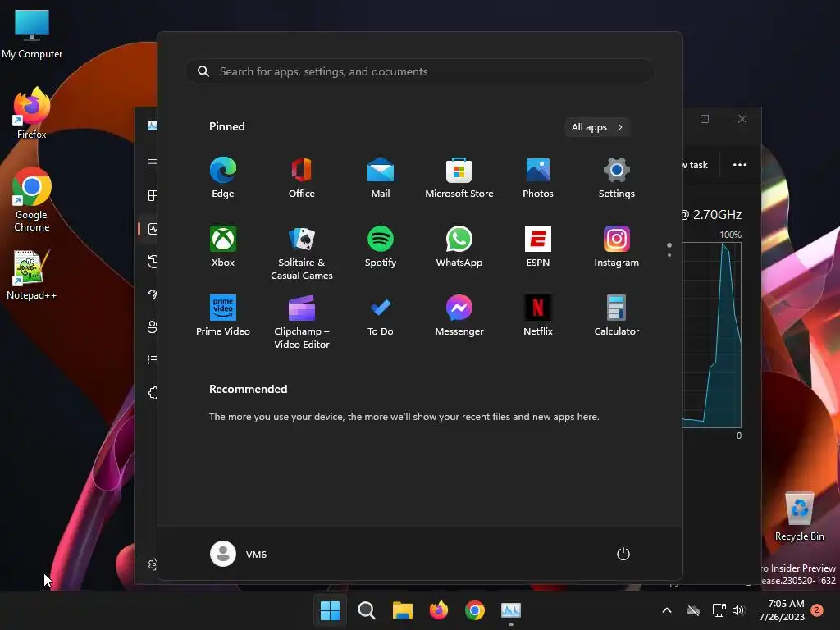Open Task Manager Users tab icon
The width and height of the screenshot is (840, 630).
pyautogui.click(x=153, y=326)
